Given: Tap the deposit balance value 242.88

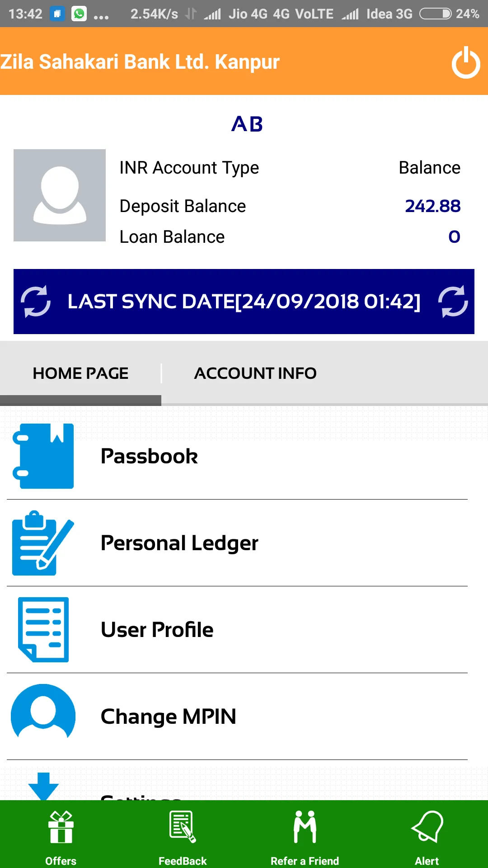Looking at the screenshot, I should [432, 206].
